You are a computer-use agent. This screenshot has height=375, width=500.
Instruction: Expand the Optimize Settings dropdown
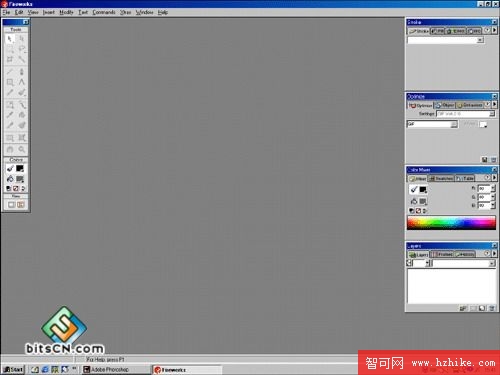(492, 114)
